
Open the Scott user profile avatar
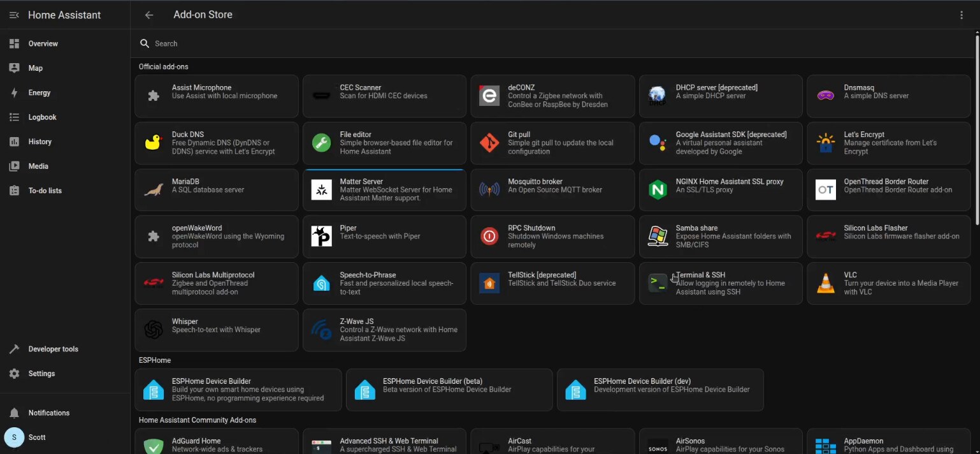tap(14, 437)
